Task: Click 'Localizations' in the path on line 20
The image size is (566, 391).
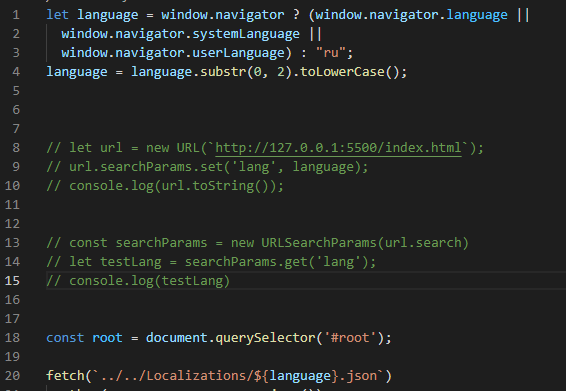Action: [x=196, y=376]
